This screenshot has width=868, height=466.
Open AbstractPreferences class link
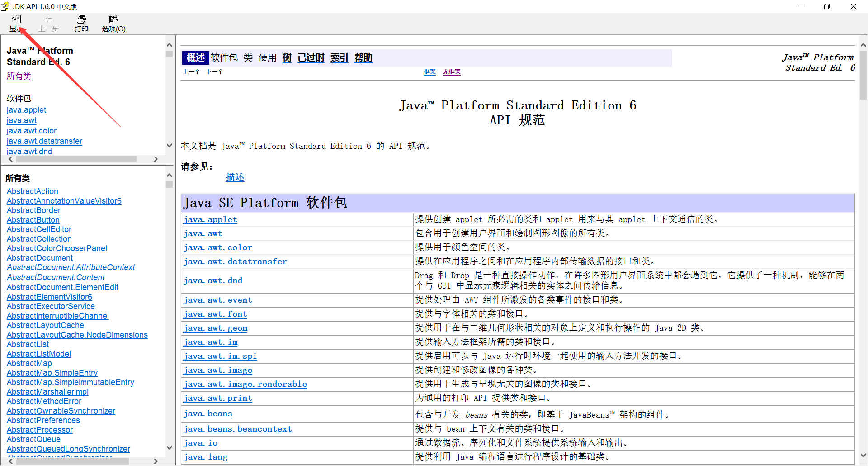tap(43, 420)
